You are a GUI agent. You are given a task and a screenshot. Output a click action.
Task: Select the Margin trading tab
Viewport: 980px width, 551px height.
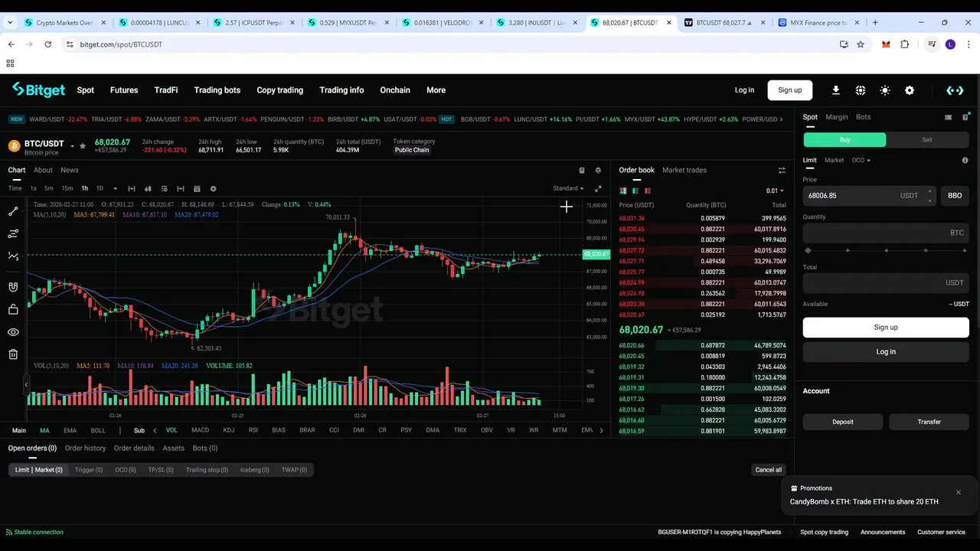coord(837,117)
